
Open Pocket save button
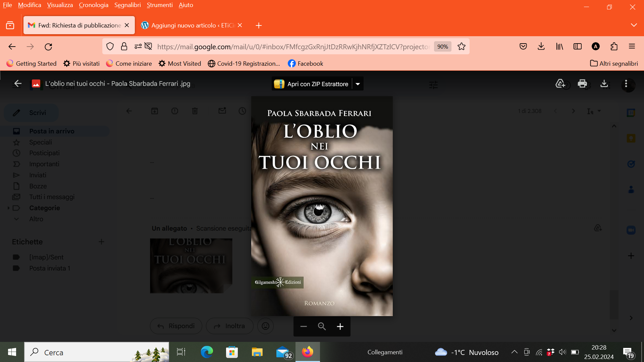[x=523, y=47]
